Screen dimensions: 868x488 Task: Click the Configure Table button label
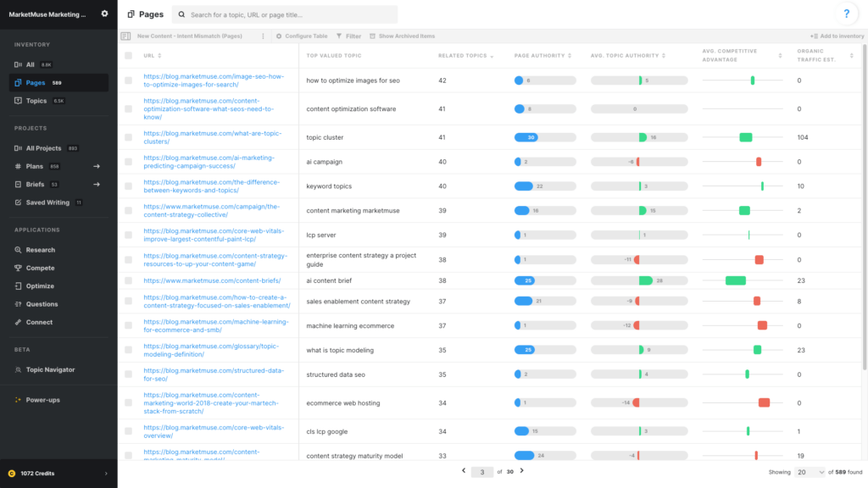(306, 36)
